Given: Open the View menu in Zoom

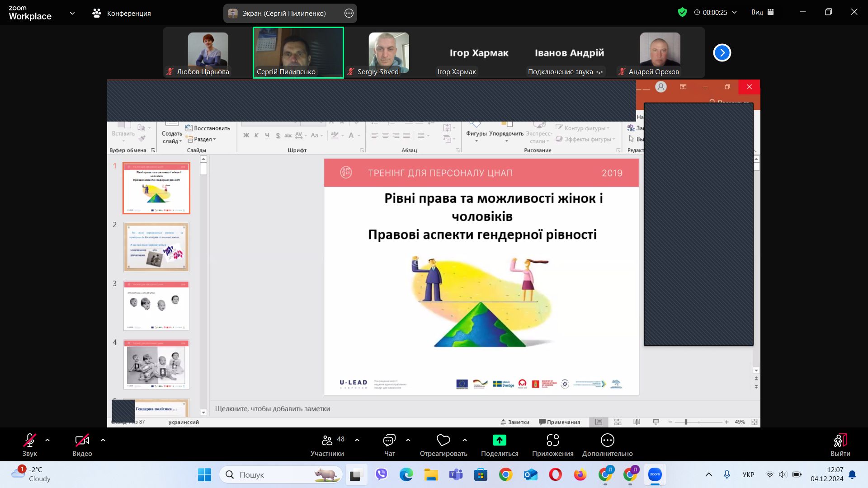Looking at the screenshot, I should coord(762,12).
